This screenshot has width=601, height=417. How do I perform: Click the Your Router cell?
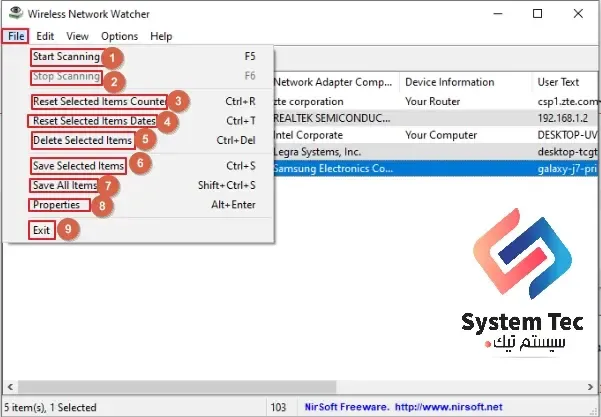coord(432,102)
